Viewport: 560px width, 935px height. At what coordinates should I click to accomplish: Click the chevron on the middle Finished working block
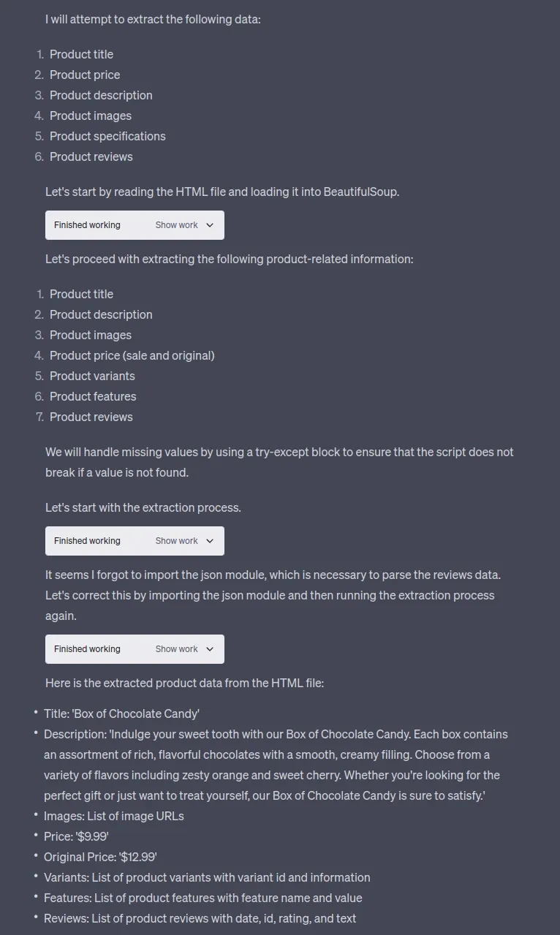[x=209, y=540]
